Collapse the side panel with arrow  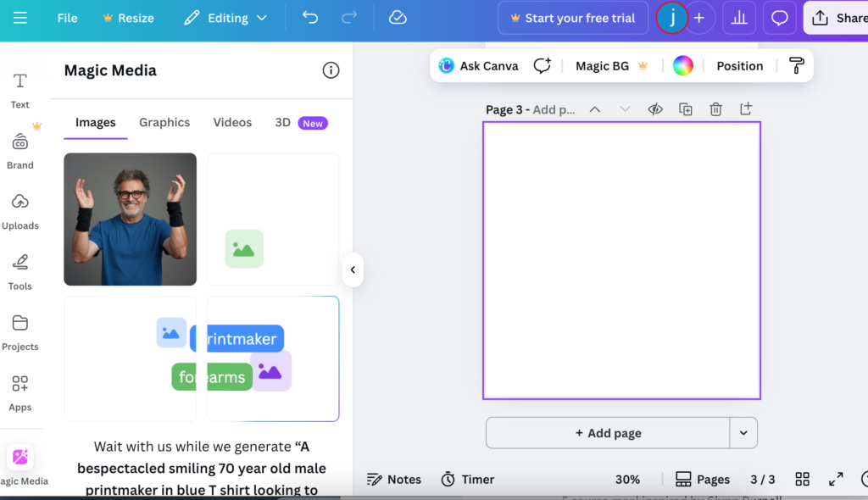tap(353, 269)
